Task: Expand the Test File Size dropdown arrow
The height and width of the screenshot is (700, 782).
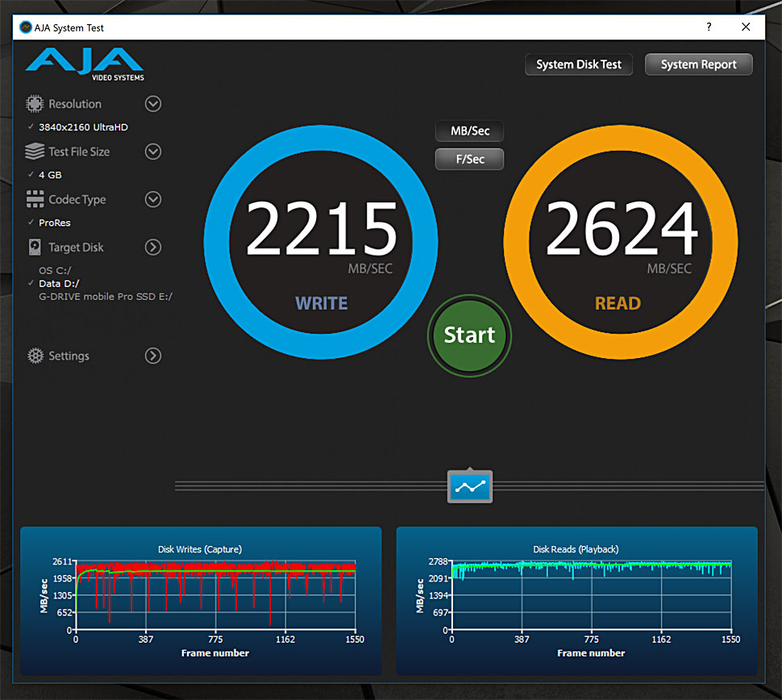Action: [153, 152]
